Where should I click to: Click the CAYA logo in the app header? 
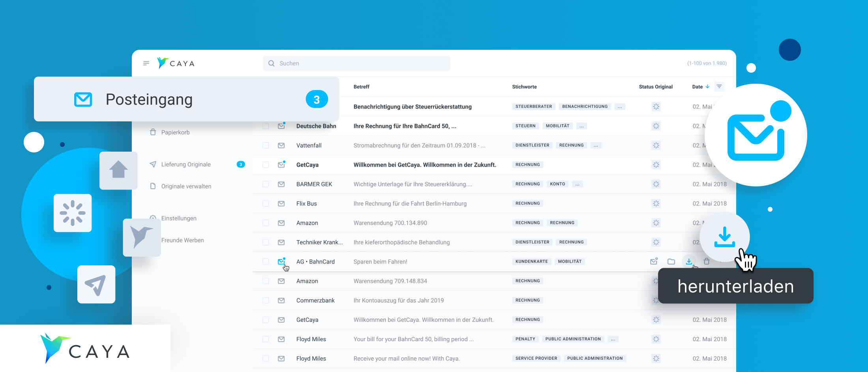tap(176, 63)
